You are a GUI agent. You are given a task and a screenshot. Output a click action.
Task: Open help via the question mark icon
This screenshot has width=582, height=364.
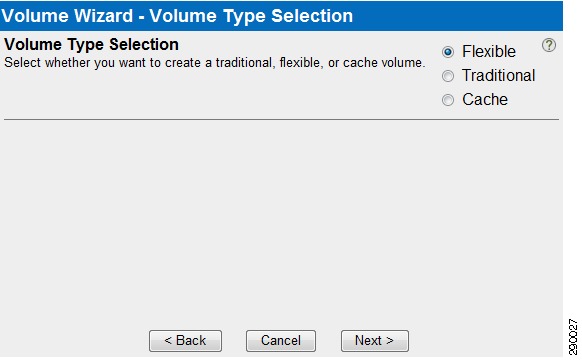[549, 45]
